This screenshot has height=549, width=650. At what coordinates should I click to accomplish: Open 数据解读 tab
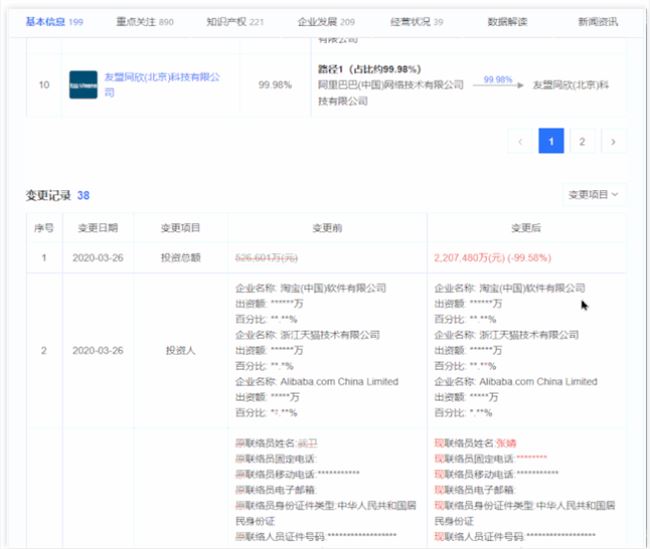click(x=507, y=22)
